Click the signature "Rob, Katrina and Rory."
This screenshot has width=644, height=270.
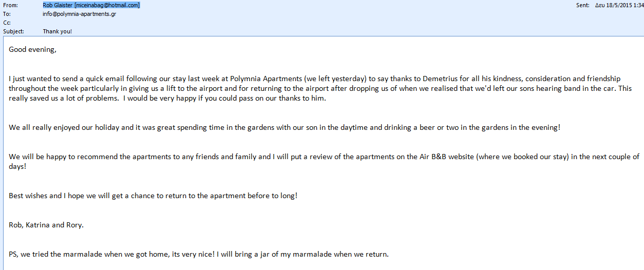click(x=46, y=225)
